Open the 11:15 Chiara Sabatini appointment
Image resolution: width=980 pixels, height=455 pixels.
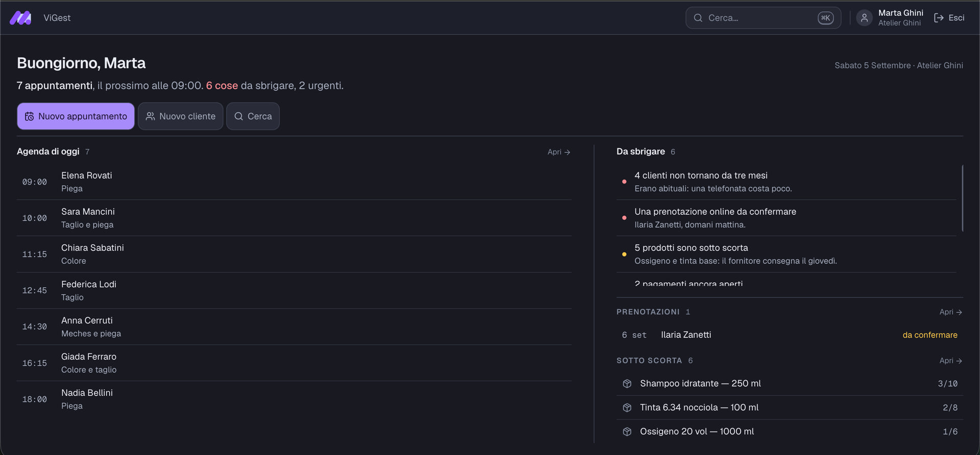pyautogui.click(x=294, y=254)
